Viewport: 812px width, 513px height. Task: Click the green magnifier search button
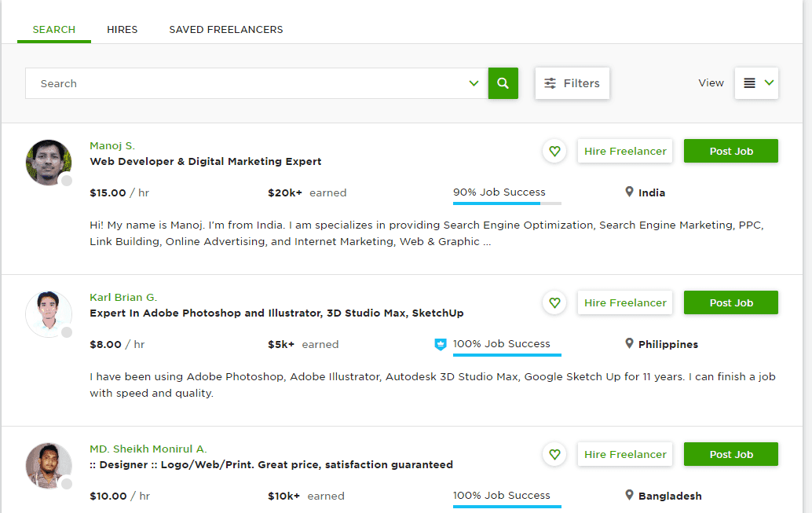pos(503,83)
